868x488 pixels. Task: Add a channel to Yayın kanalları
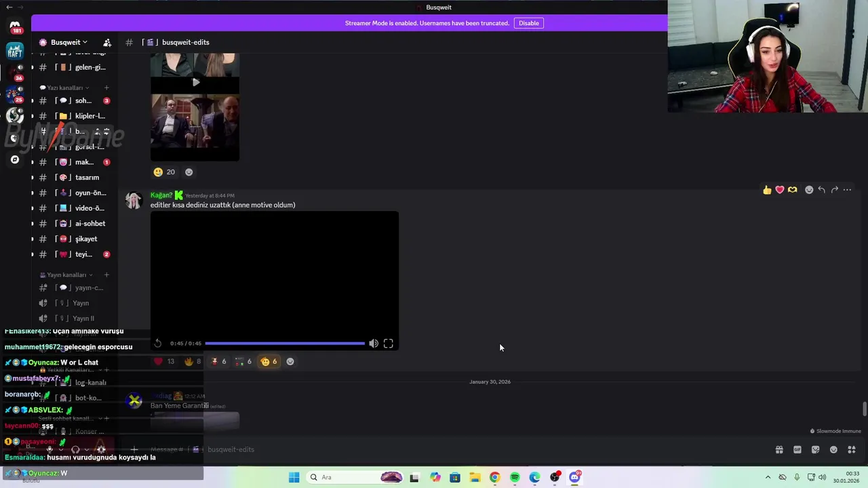coord(106,274)
